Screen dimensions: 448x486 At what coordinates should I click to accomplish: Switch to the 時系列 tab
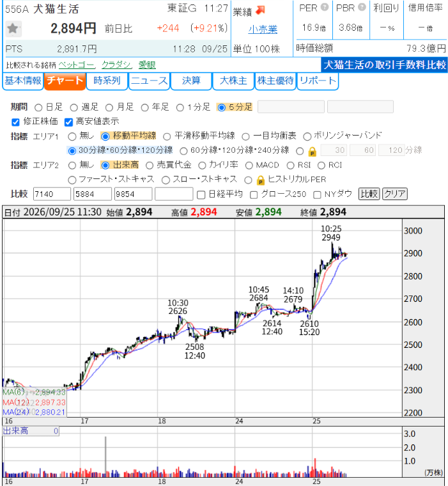coord(107,81)
